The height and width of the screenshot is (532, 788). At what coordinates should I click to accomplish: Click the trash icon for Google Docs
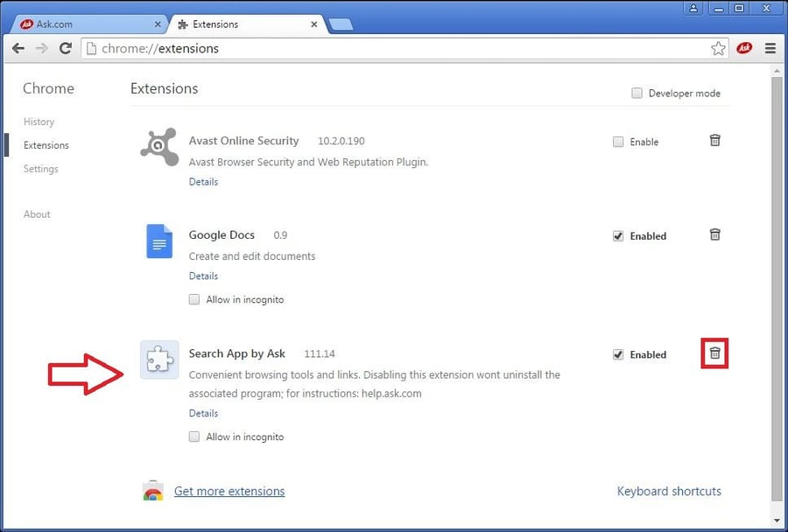point(714,234)
